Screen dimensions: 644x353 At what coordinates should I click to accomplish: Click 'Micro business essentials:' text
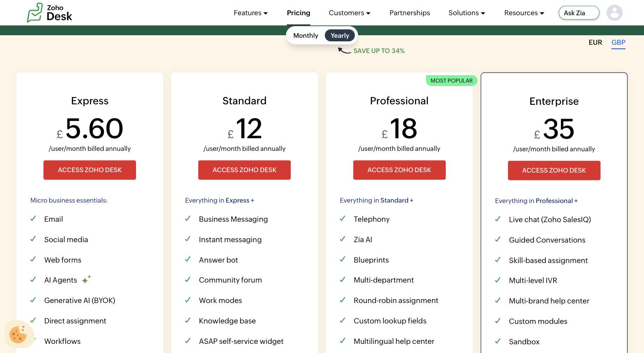pyautogui.click(x=69, y=200)
